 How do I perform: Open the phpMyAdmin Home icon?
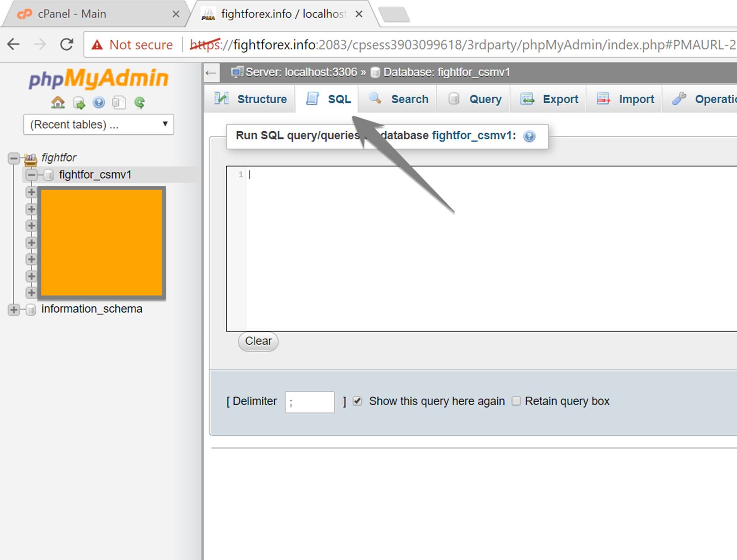(58, 103)
